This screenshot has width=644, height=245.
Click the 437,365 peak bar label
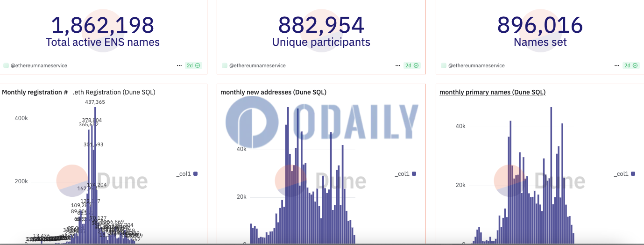pyautogui.click(x=95, y=102)
